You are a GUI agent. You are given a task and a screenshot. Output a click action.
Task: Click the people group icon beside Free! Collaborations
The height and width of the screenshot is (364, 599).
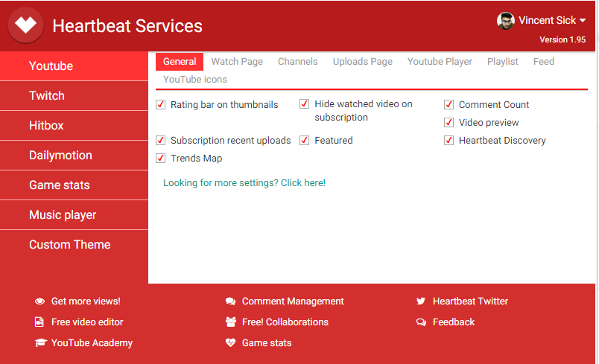pyautogui.click(x=231, y=322)
